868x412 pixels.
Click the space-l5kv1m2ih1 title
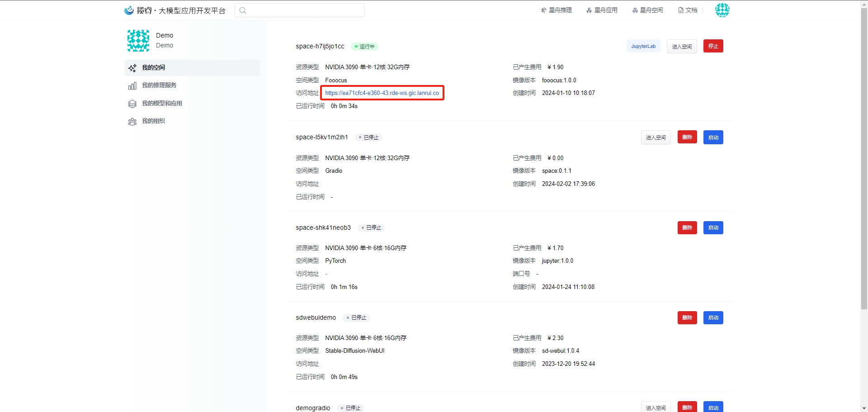pos(322,137)
